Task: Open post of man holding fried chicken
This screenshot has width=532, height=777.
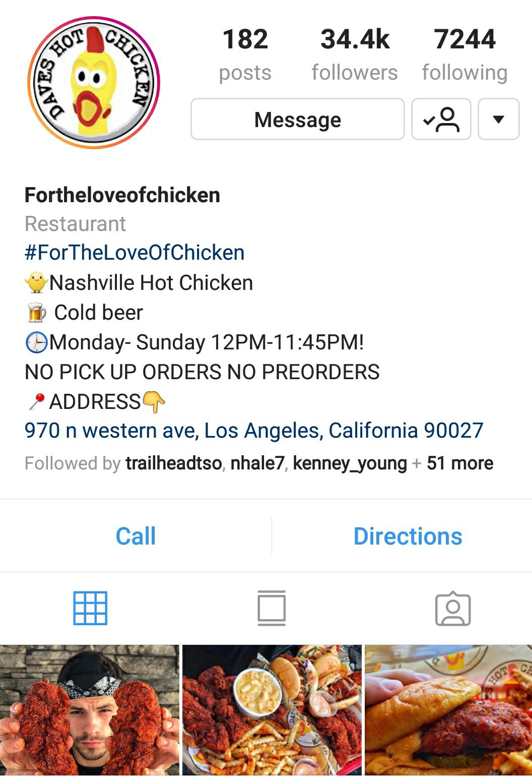Action: coord(90,710)
